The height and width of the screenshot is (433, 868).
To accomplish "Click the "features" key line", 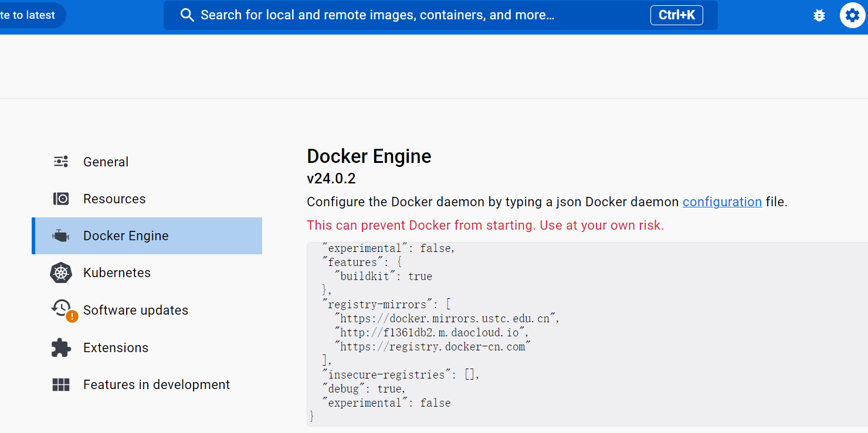I will 361,262.
